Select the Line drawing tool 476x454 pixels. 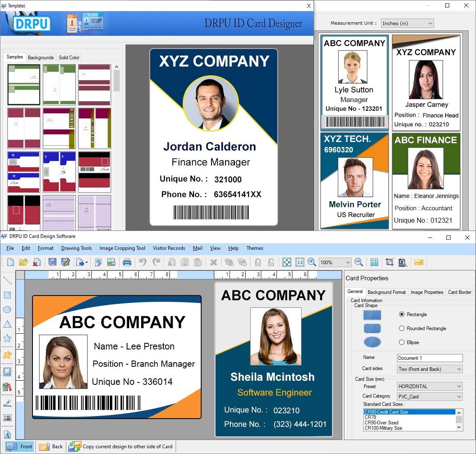coord(7,281)
